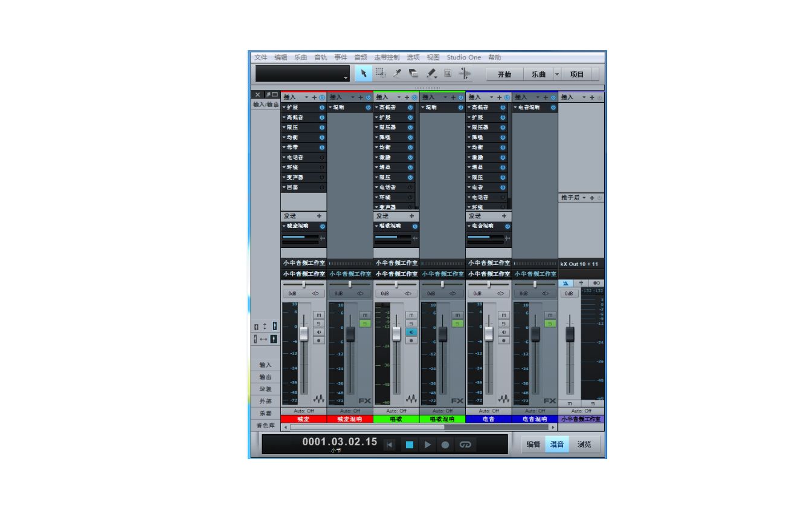The height and width of the screenshot is (508, 812).
Task: Open the FX icon on 电音混响 channel
Action: [x=549, y=400]
